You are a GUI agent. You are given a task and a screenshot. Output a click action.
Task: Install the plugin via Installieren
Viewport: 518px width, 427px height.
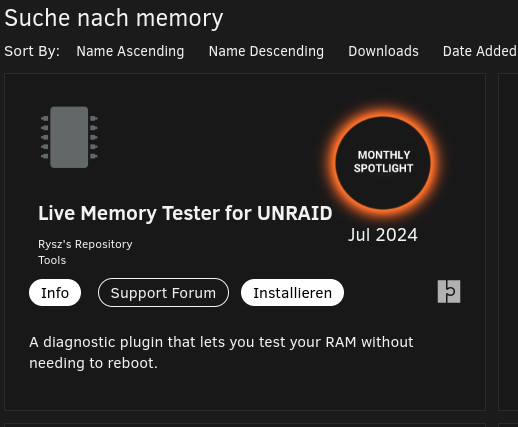point(292,293)
